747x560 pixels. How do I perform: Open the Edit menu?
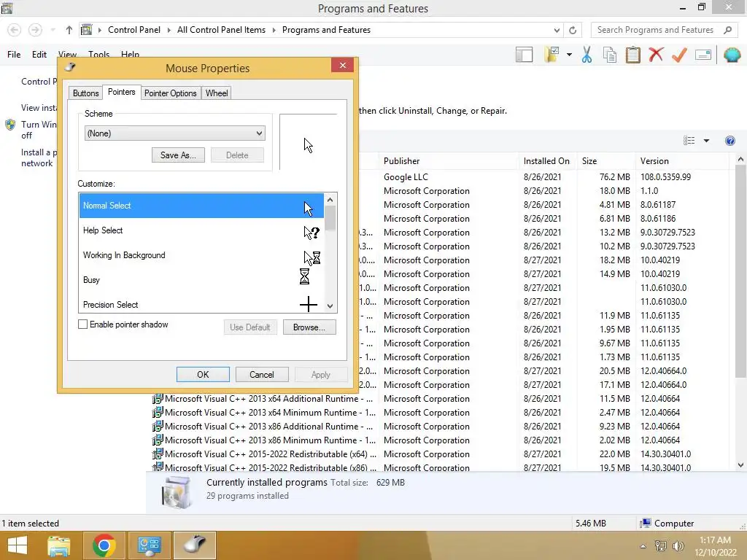[39, 55]
